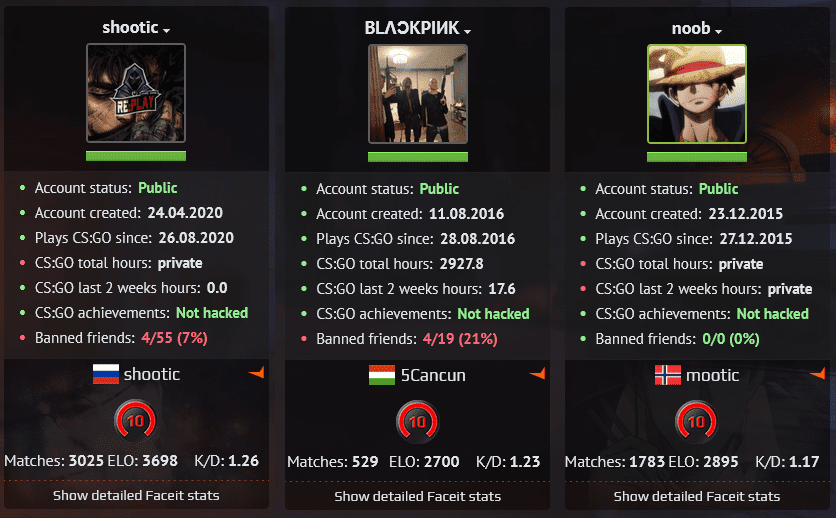The height and width of the screenshot is (518, 836).
Task: Click noob's straw hat anime avatar
Action: pyautogui.click(x=696, y=93)
